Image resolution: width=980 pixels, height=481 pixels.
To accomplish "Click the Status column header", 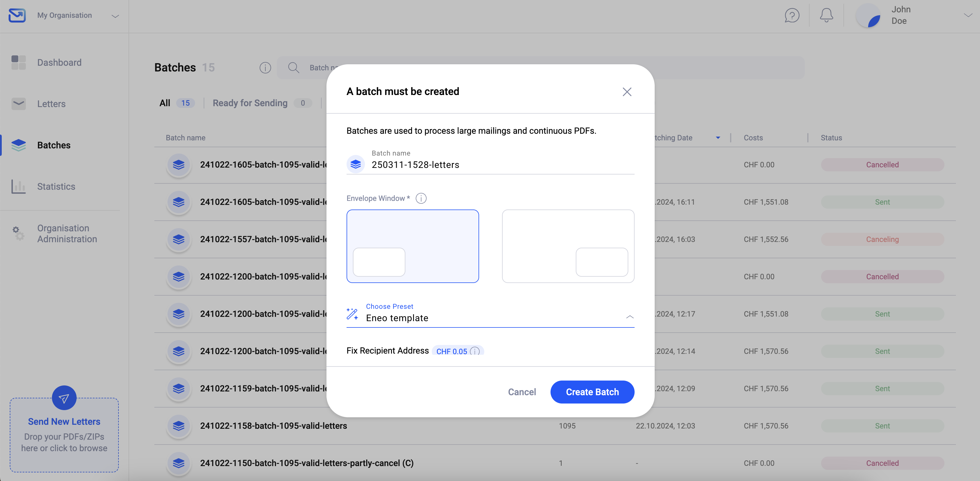I will 831,138.
